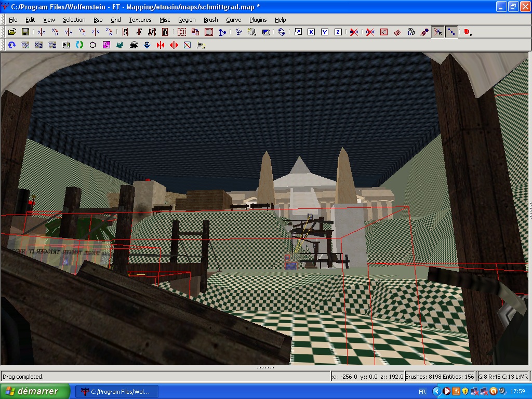Screen dimensions: 532x399
Task: Flip selection along Z axis
Action: (96, 32)
